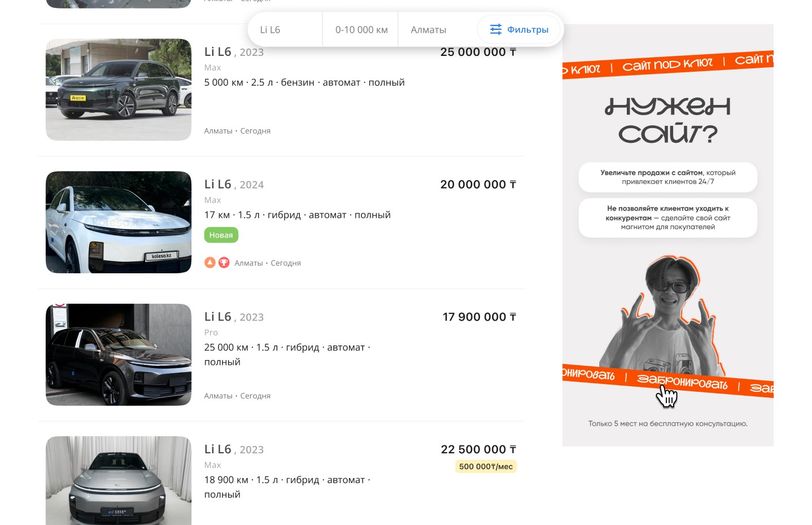Click the specs line starting with 5 000 км

pyautogui.click(x=304, y=82)
